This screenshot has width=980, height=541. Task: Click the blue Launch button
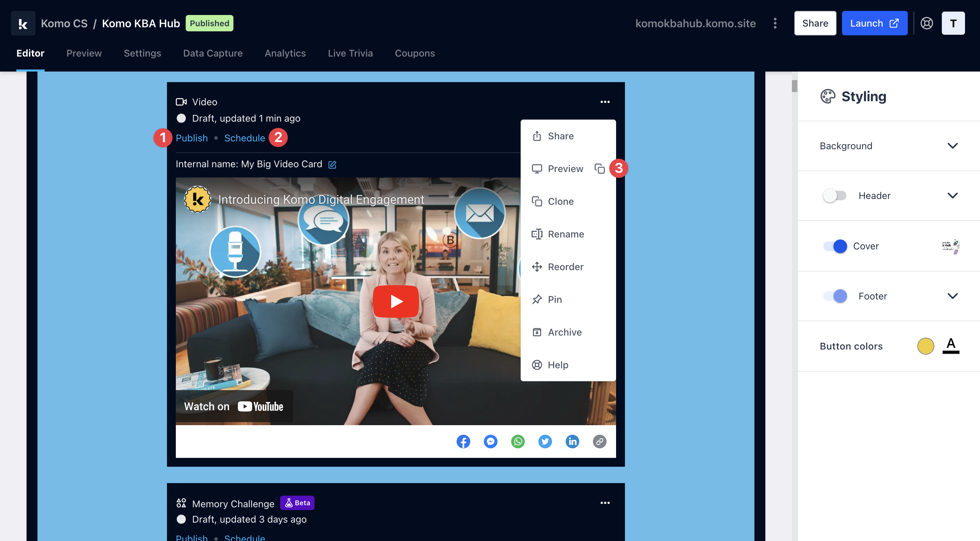pos(874,23)
